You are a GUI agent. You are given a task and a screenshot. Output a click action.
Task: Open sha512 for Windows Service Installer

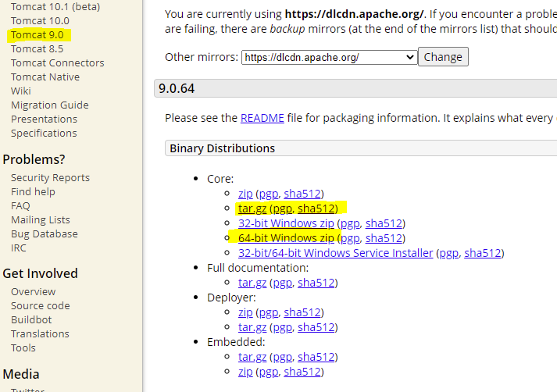pyautogui.click(x=483, y=253)
